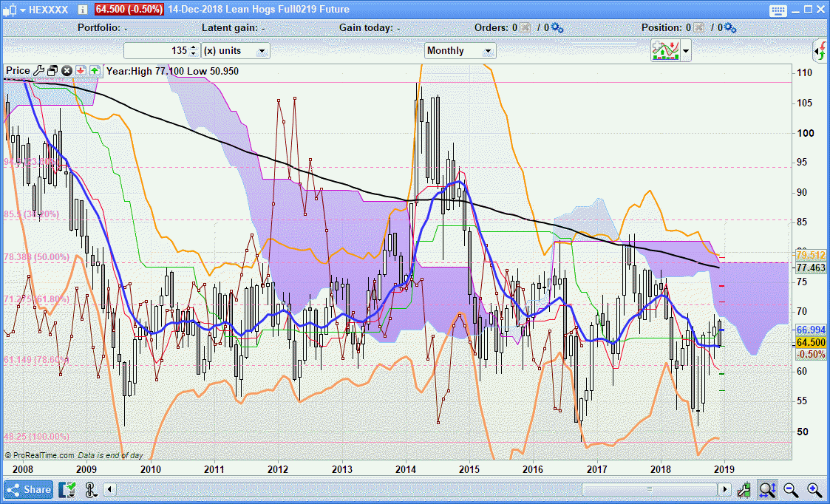This screenshot has width=830, height=504.
Task: Move Price panel up with green arrow
Action: 95,71
